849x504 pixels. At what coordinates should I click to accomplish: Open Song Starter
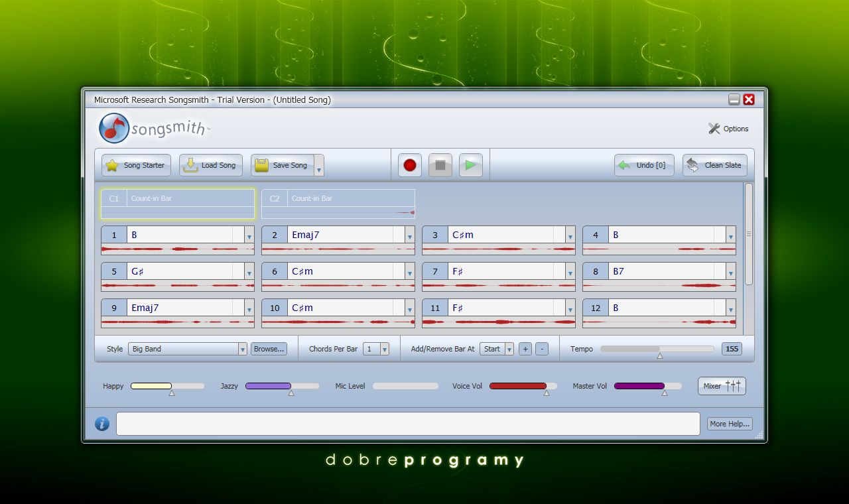pos(136,165)
